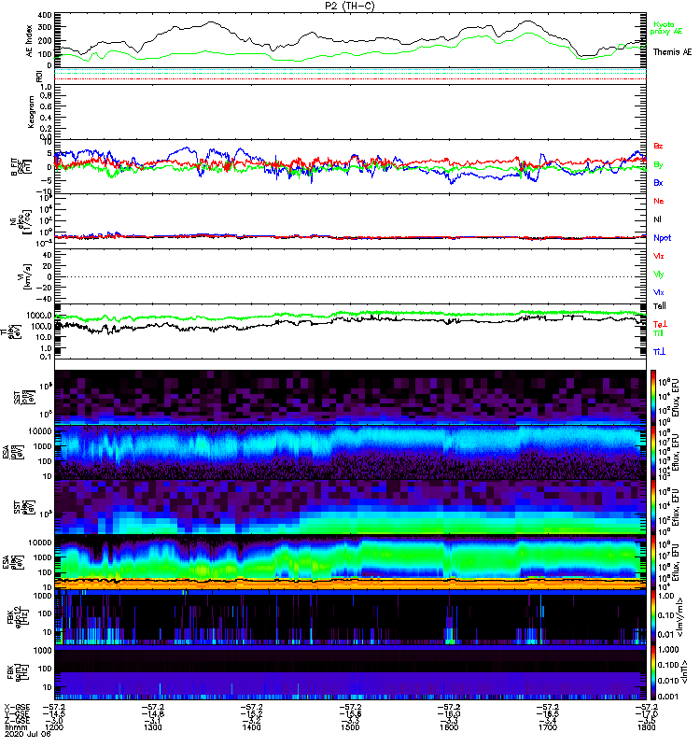700x747 pixels.
Task: Click the "<|nT|>" color bar unit label
Action: pyautogui.click(x=685, y=671)
